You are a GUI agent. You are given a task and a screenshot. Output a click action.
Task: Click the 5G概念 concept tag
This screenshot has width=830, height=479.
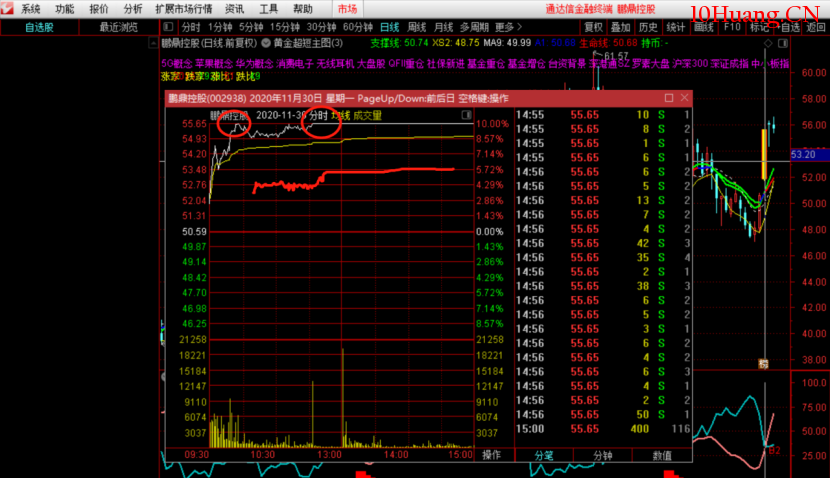pyautogui.click(x=177, y=64)
